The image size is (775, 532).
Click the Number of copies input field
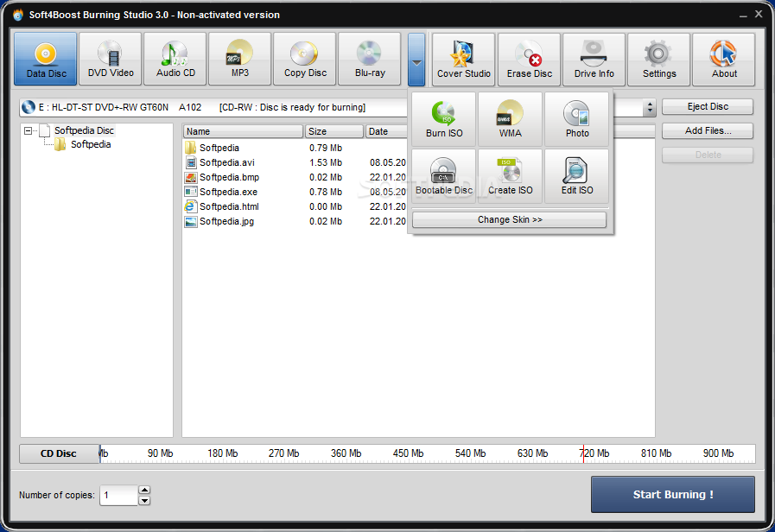click(x=118, y=495)
